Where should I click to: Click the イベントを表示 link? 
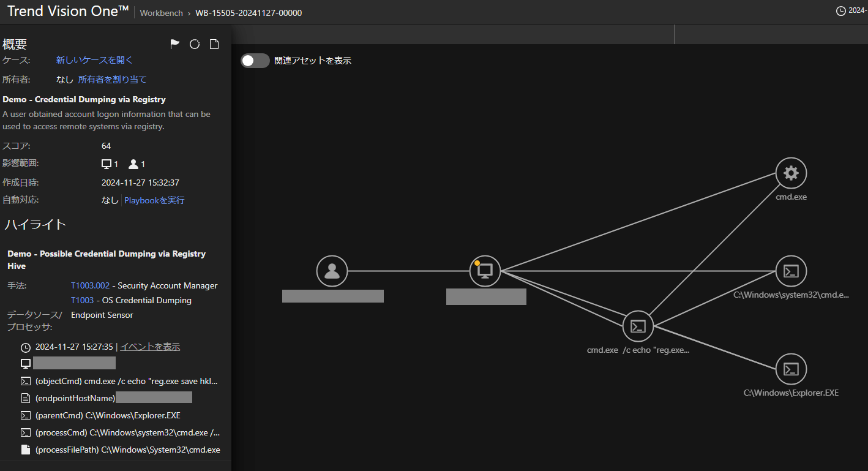point(150,347)
